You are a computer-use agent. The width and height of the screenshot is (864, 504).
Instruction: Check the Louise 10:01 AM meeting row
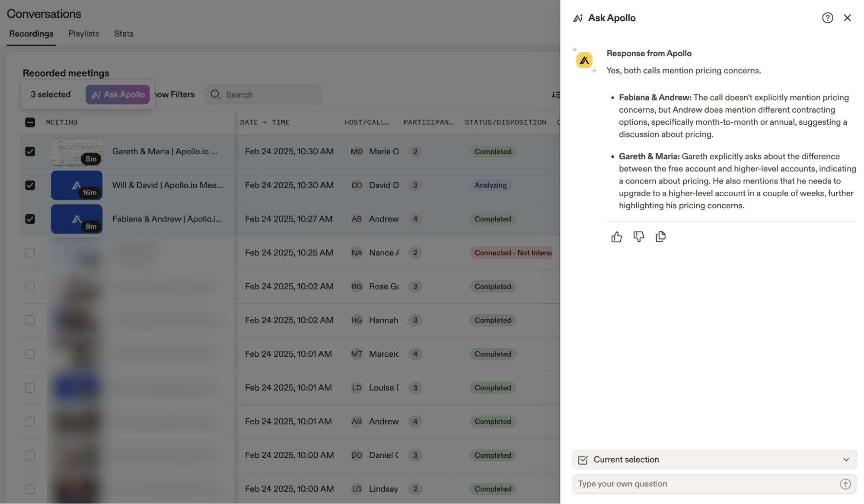click(30, 388)
